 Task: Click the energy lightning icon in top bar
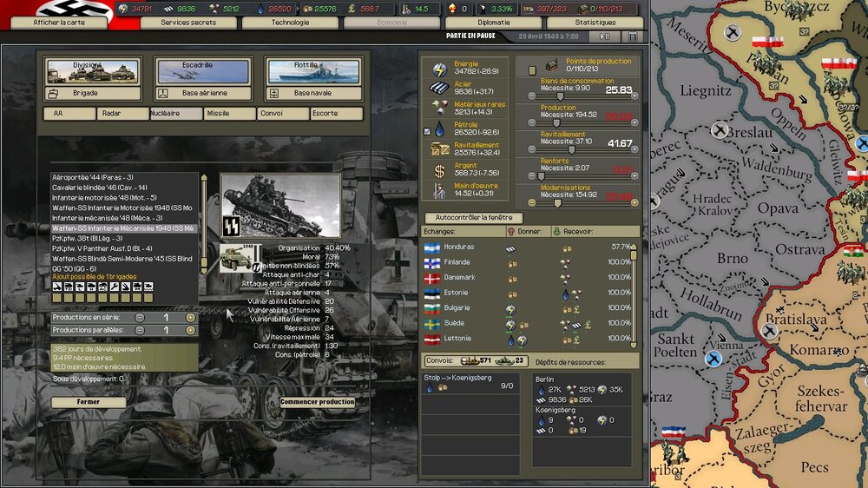(x=123, y=9)
